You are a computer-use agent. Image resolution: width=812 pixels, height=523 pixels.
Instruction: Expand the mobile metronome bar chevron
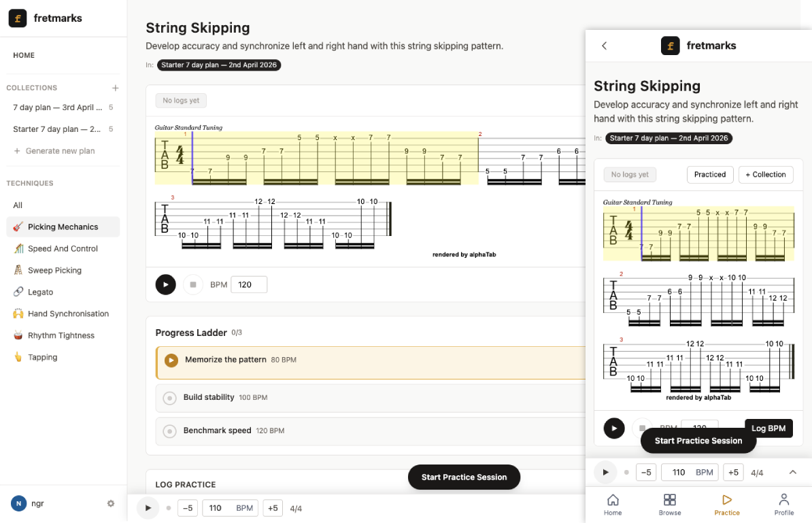(793, 472)
